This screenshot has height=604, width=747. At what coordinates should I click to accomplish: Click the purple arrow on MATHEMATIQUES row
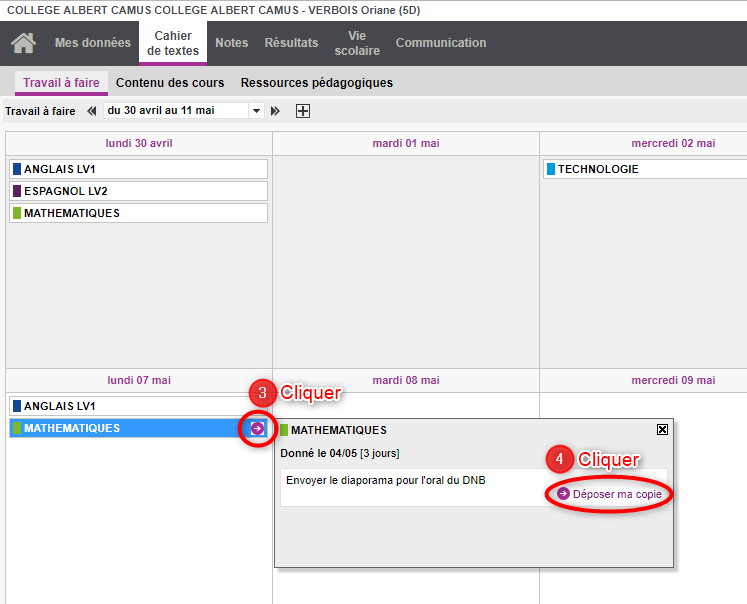(257, 428)
